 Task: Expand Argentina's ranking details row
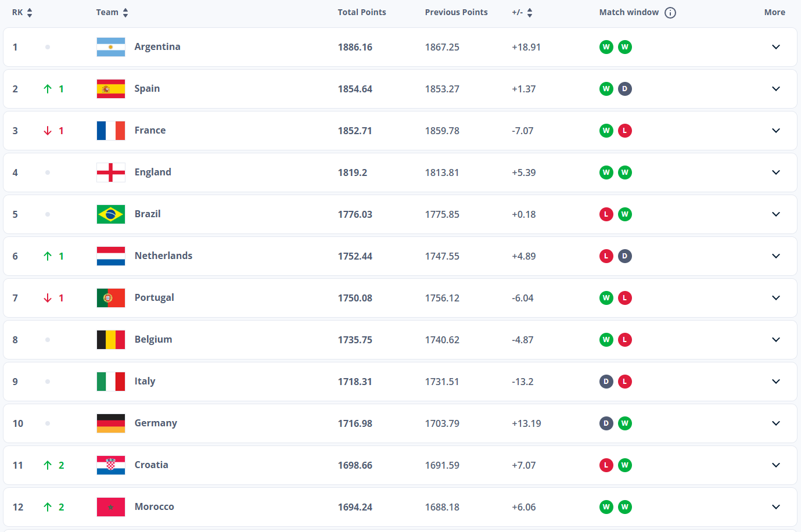[775, 47]
